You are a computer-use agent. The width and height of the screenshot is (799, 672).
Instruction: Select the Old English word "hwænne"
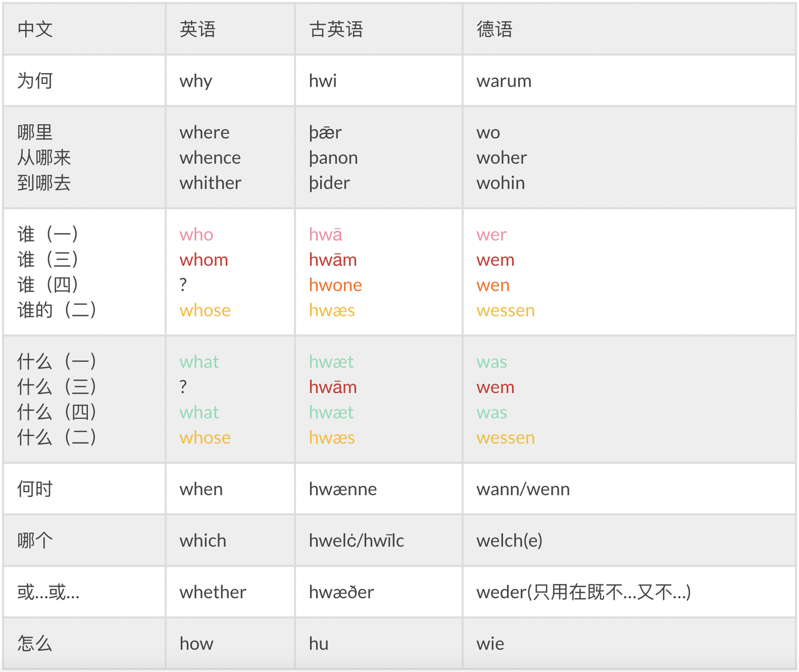point(342,489)
